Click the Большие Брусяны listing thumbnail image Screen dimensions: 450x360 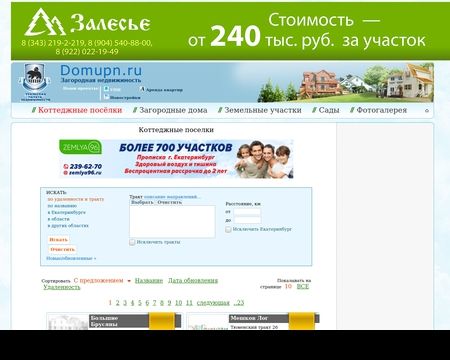tap(68, 322)
